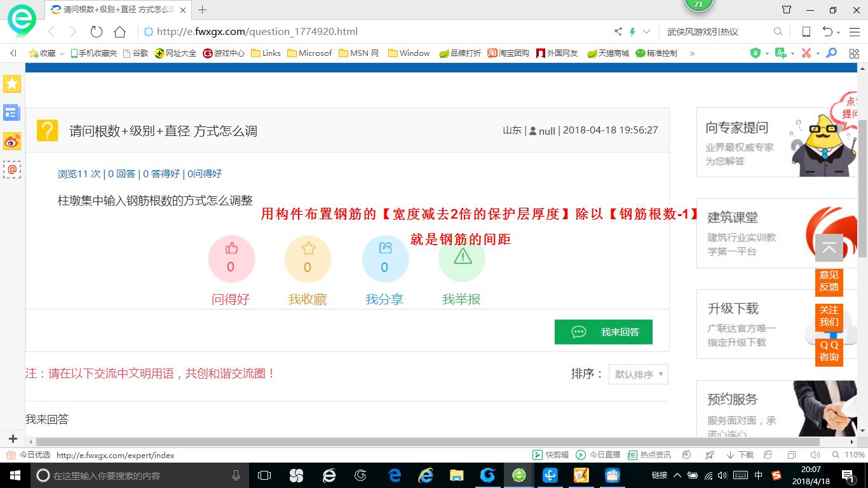
Task: Open 快剪辑 in the status bar
Action: click(551, 455)
